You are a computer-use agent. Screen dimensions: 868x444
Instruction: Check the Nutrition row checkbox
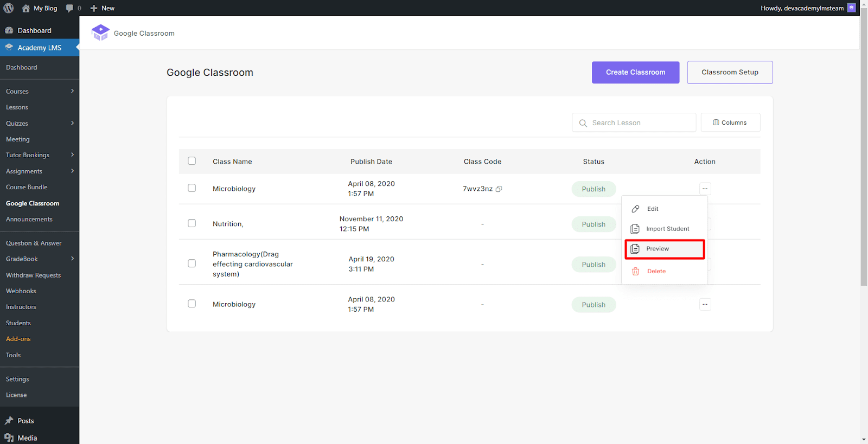(x=192, y=223)
